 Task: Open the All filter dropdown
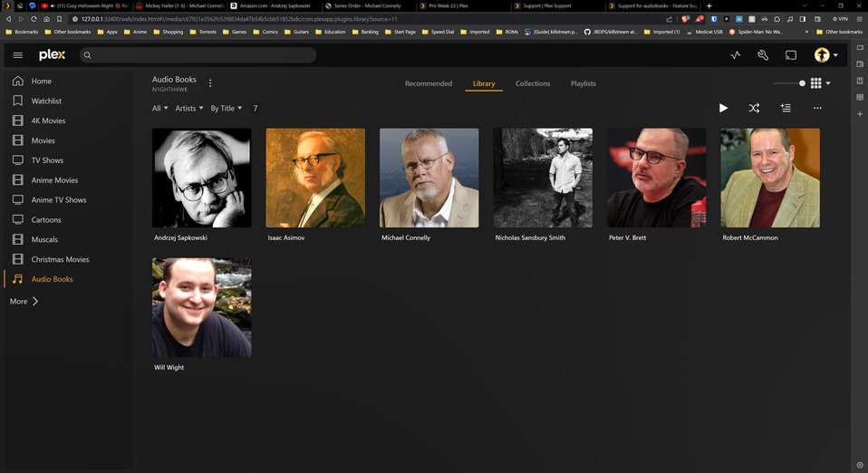[x=160, y=109]
